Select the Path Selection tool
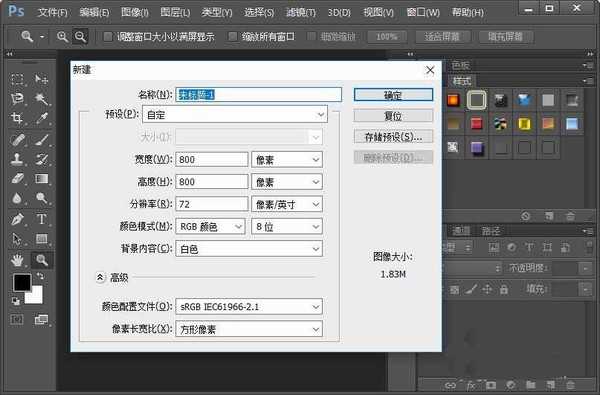 [17, 239]
